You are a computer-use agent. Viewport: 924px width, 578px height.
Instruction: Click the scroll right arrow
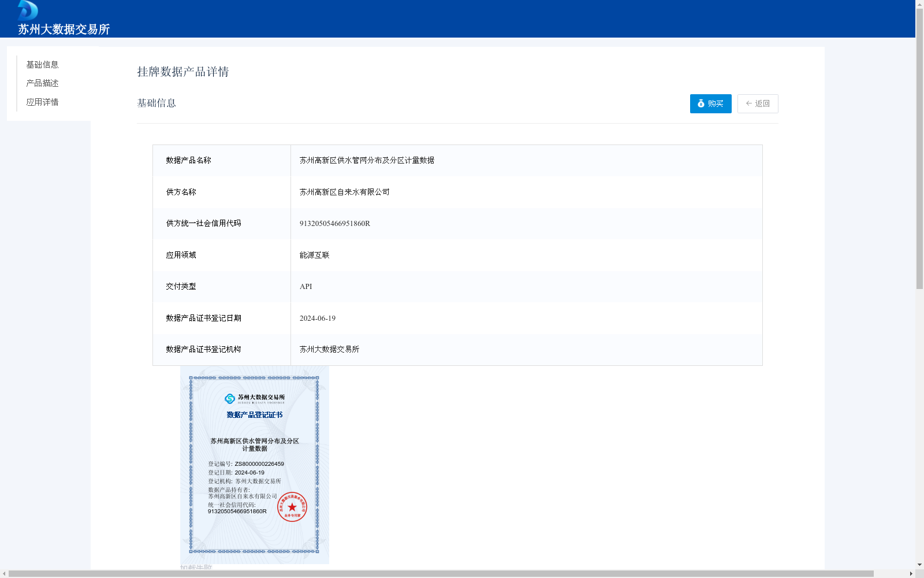(911, 574)
